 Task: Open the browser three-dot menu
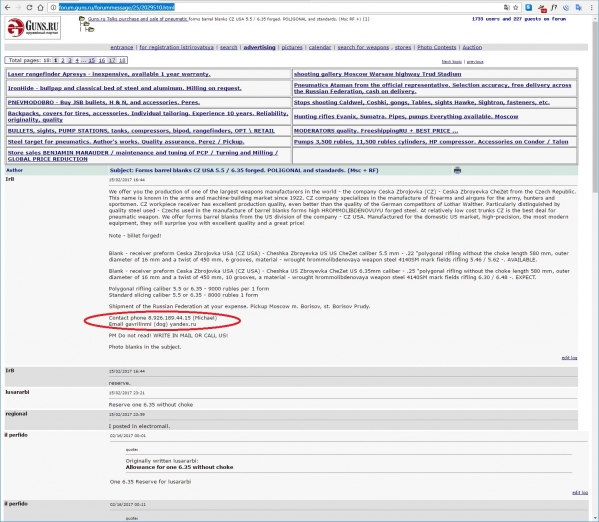coord(591,7)
